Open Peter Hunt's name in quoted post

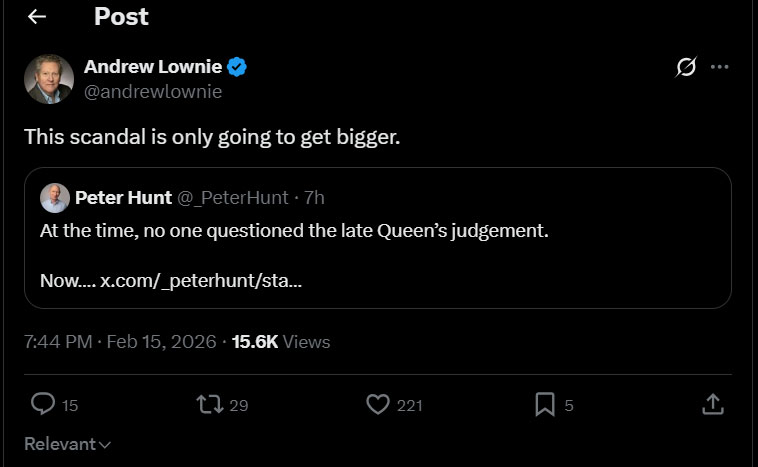[x=123, y=198]
